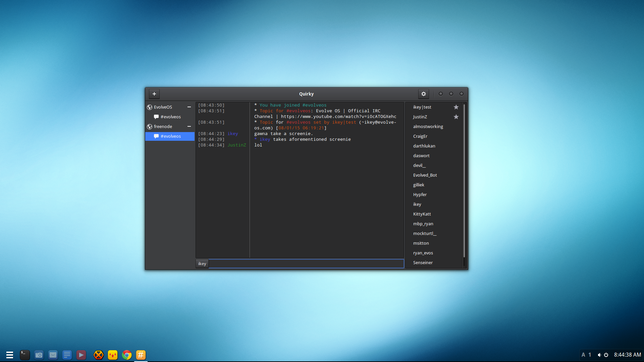Click the star beside JustinZ in the user list
Image resolution: width=644 pixels, height=362 pixels.
(456, 117)
